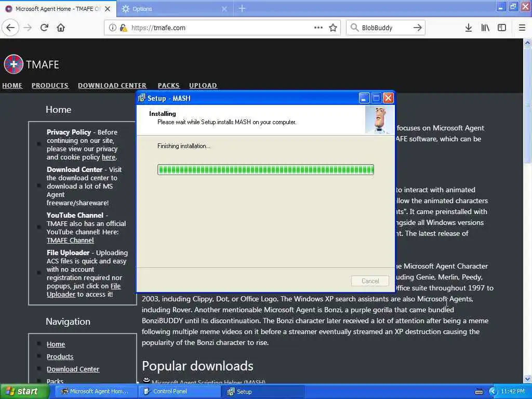Minimize the Setup - MASH window
The width and height of the screenshot is (532, 399).
364,98
